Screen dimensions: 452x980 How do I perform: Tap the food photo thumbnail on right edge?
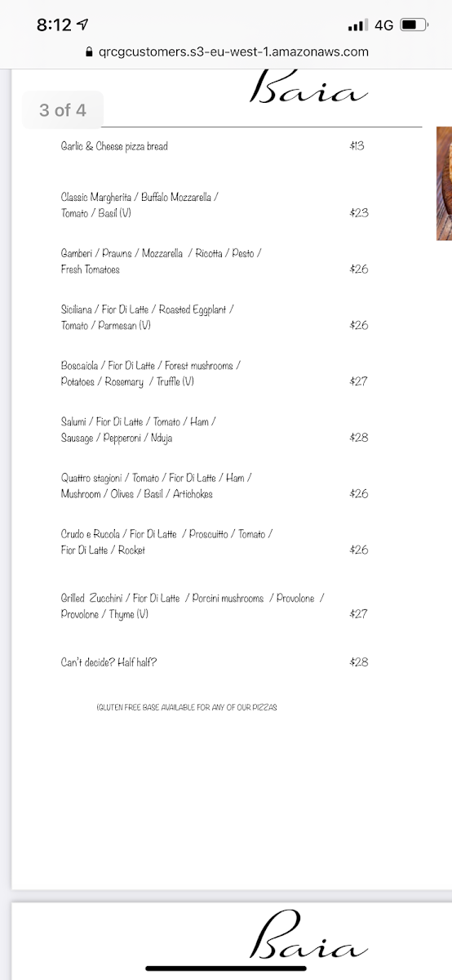[444, 183]
